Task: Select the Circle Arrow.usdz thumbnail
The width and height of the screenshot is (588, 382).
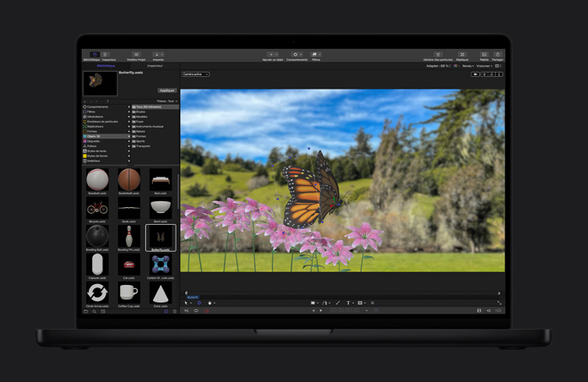Action: (x=97, y=292)
